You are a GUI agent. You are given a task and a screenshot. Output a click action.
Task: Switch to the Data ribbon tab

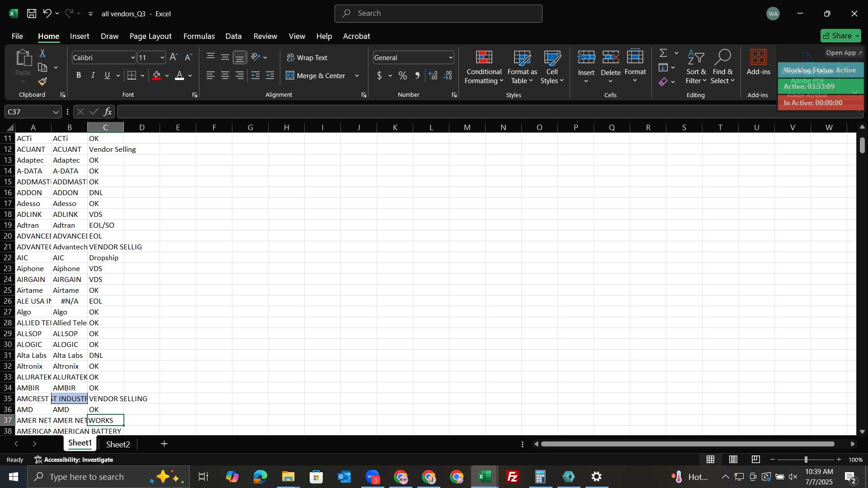(233, 36)
